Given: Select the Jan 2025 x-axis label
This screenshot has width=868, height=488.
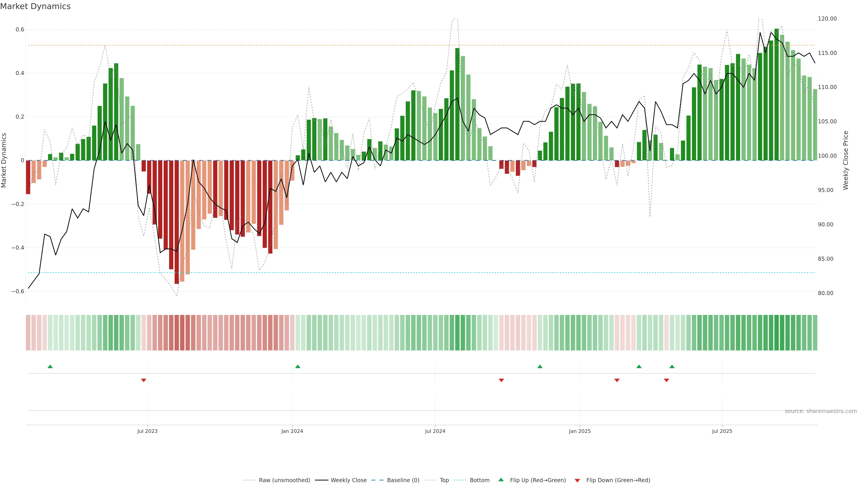Looking at the screenshot, I should [x=580, y=431].
